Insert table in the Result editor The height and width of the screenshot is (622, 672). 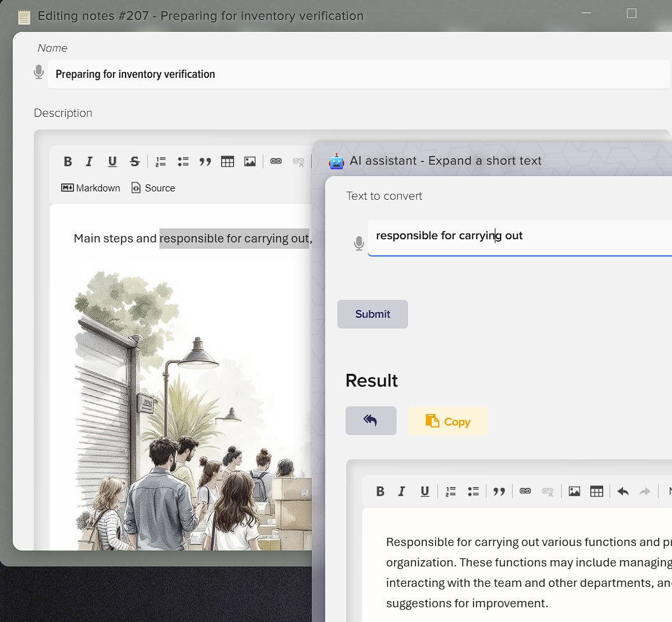pyautogui.click(x=597, y=492)
